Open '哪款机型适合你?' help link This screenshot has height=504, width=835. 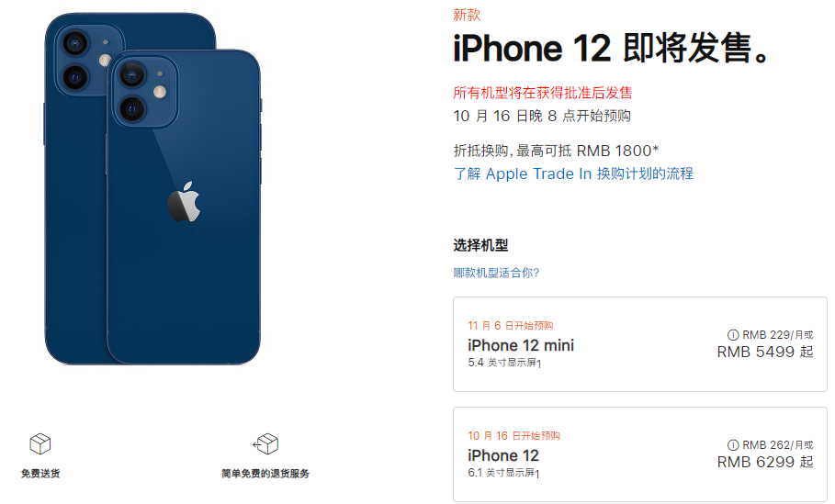coord(496,273)
